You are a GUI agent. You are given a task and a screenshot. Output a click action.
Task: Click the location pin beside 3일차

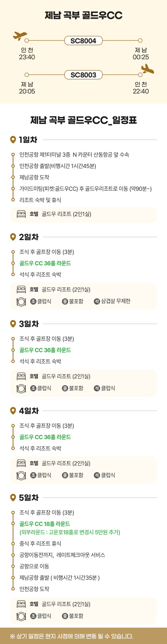(x=13, y=324)
